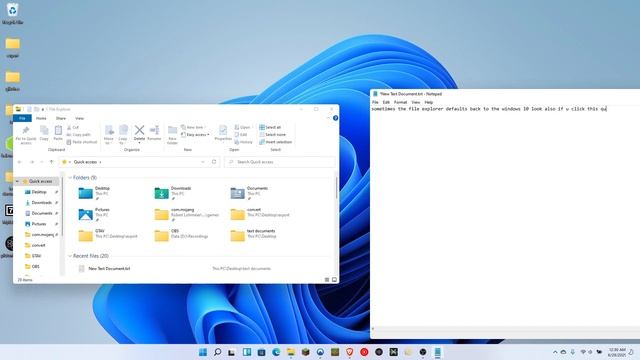Switch to the Share ribbon tab
The height and width of the screenshot is (360, 640).
61,118
